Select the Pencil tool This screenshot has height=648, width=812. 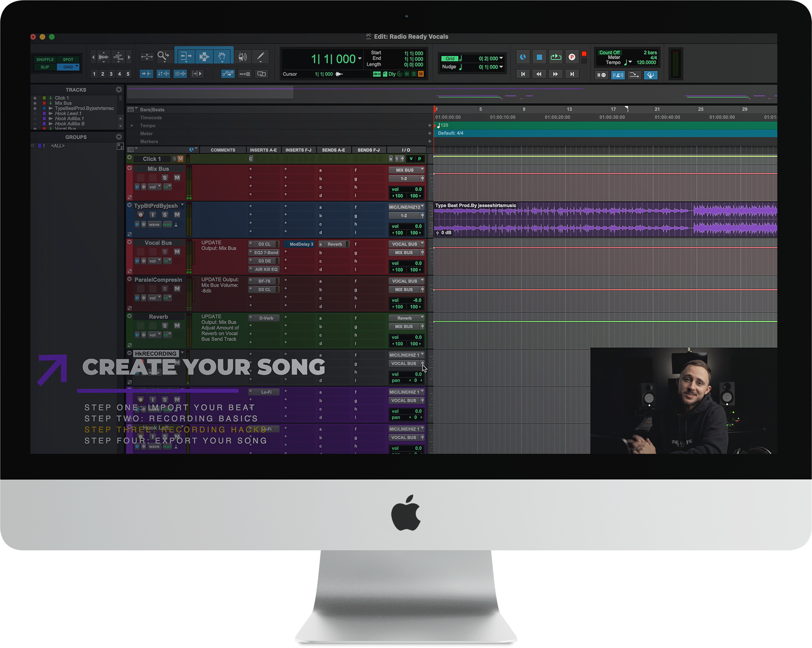point(261,56)
